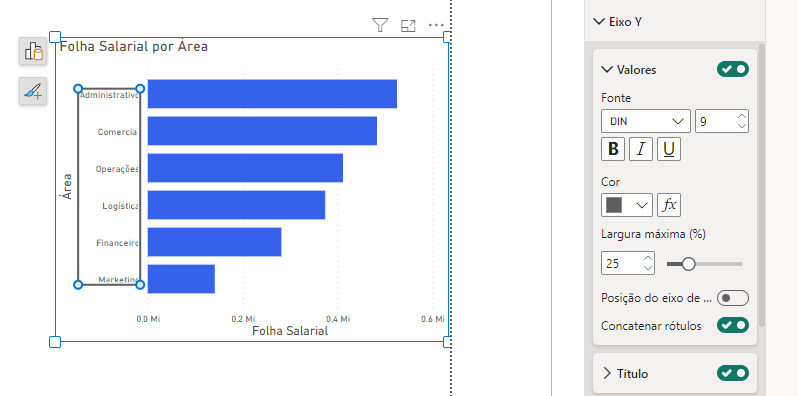Click the Largura máxima slider handle
The image size is (798, 396).
[689, 264]
